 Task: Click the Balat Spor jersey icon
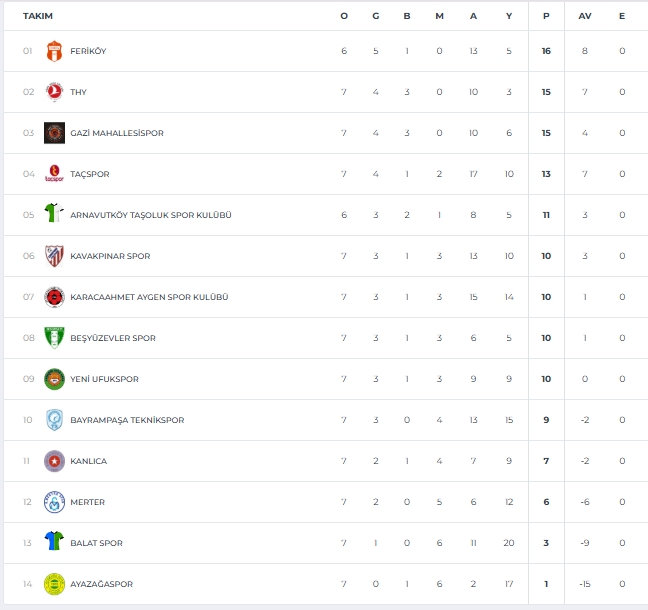[x=54, y=543]
